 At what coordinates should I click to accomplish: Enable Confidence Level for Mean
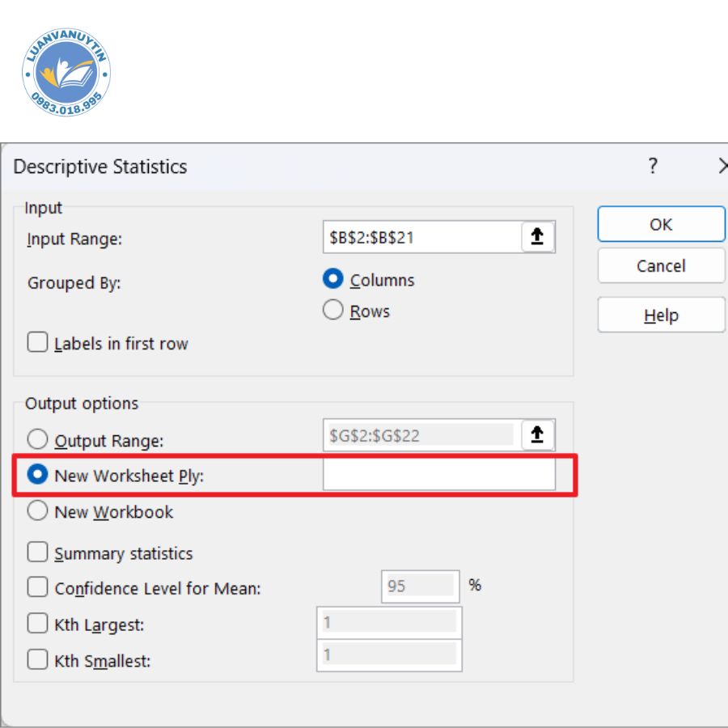click(38, 587)
